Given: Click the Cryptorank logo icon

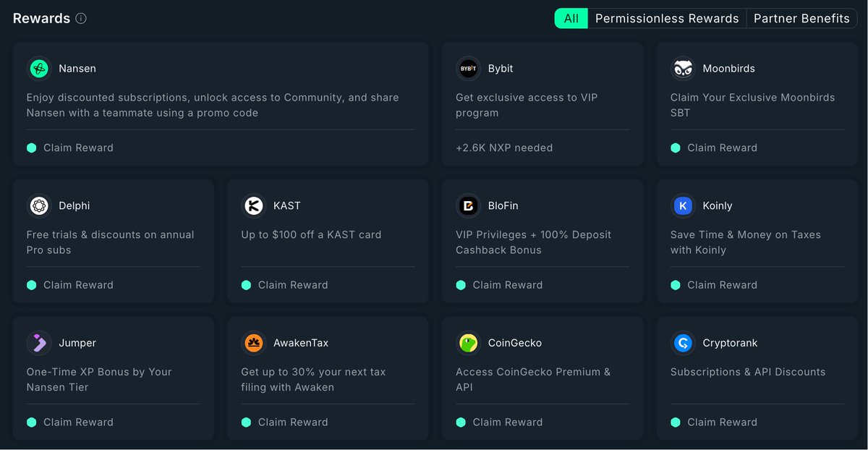Looking at the screenshot, I should pyautogui.click(x=683, y=343).
